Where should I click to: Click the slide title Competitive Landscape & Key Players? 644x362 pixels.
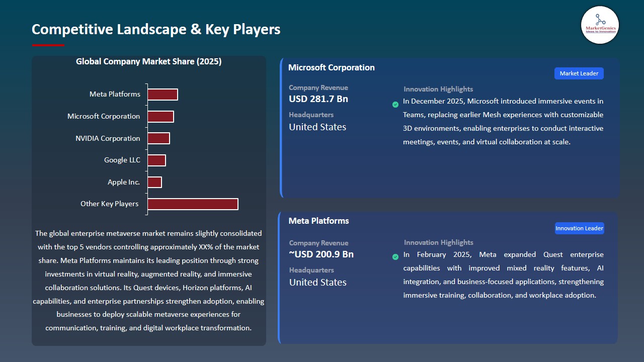pos(156,29)
